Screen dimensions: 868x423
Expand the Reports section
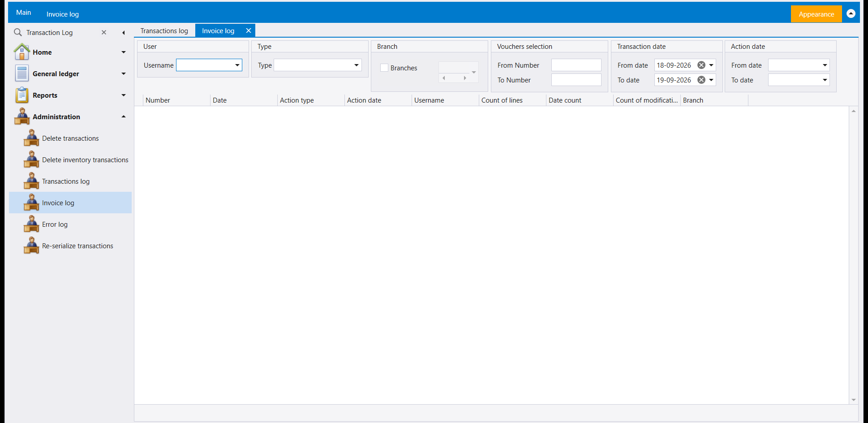[124, 95]
